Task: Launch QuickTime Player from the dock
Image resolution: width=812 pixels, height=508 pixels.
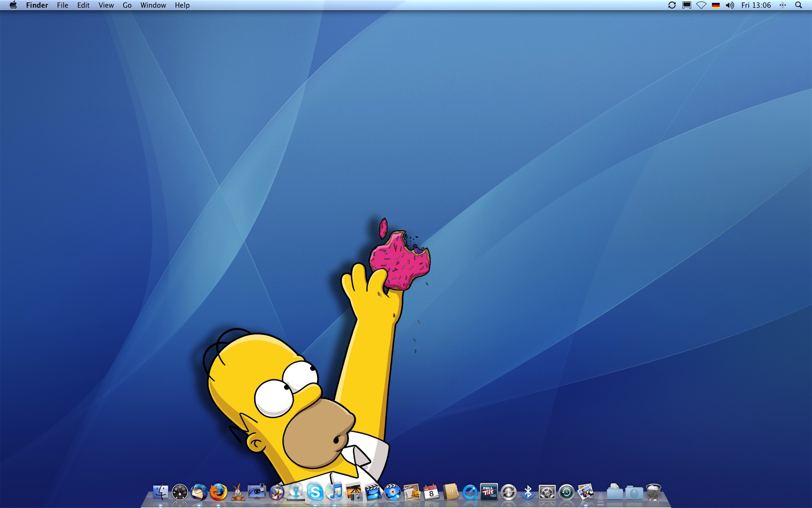Action: (470, 493)
